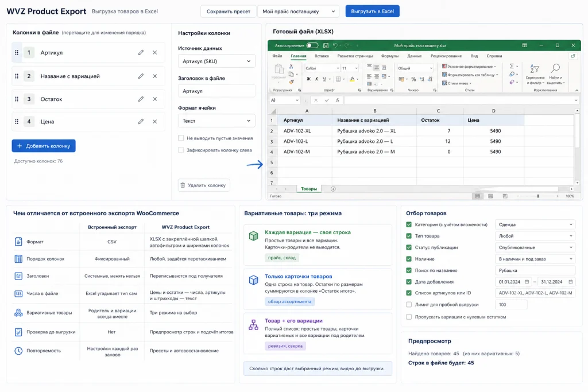Uncheck the Статус публикации checkbox
The height and width of the screenshot is (392, 588).
pyautogui.click(x=409, y=247)
